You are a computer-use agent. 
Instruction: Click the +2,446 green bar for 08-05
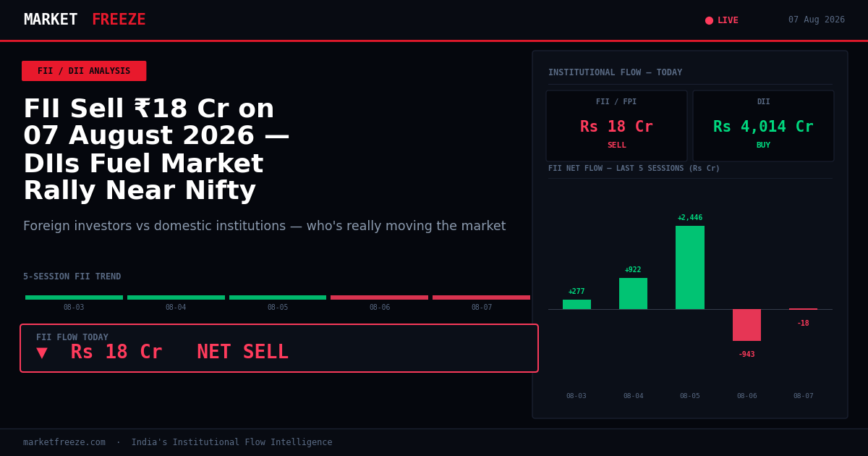point(690,267)
